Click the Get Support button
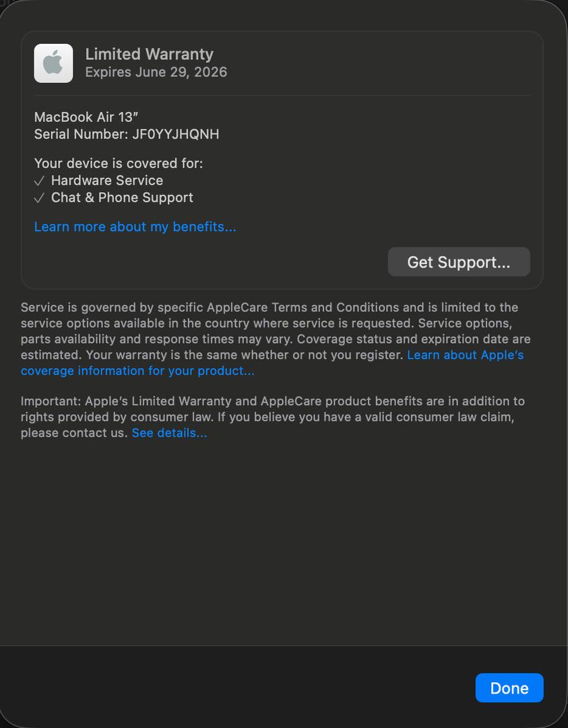Image resolution: width=568 pixels, height=728 pixels. tap(459, 262)
